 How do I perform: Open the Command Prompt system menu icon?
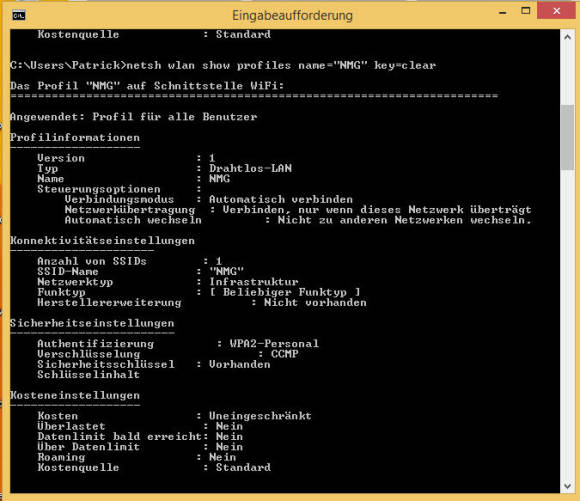click(x=19, y=16)
